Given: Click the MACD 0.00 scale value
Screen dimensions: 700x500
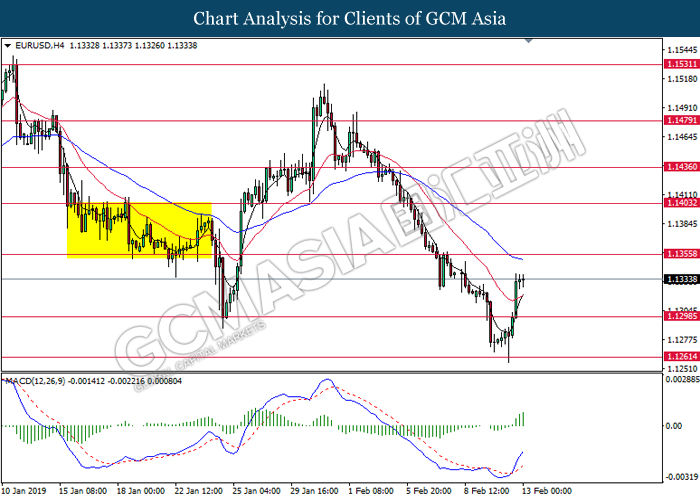Looking at the screenshot, I should (x=674, y=426).
